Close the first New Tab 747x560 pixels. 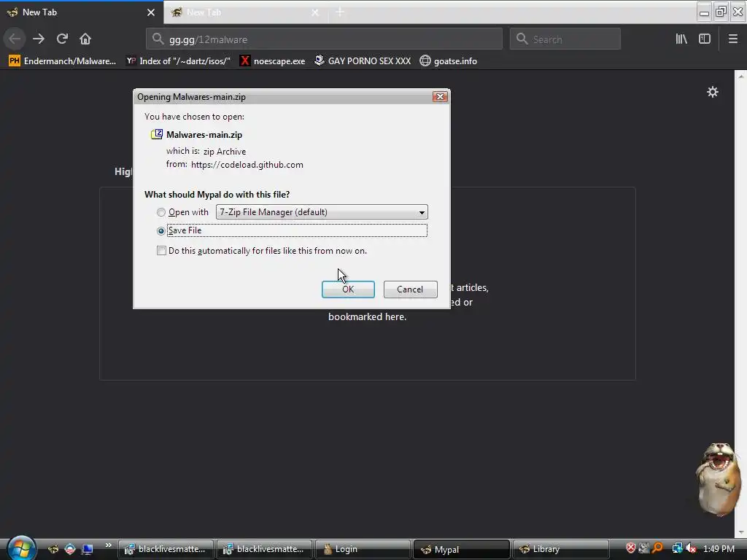click(x=151, y=12)
